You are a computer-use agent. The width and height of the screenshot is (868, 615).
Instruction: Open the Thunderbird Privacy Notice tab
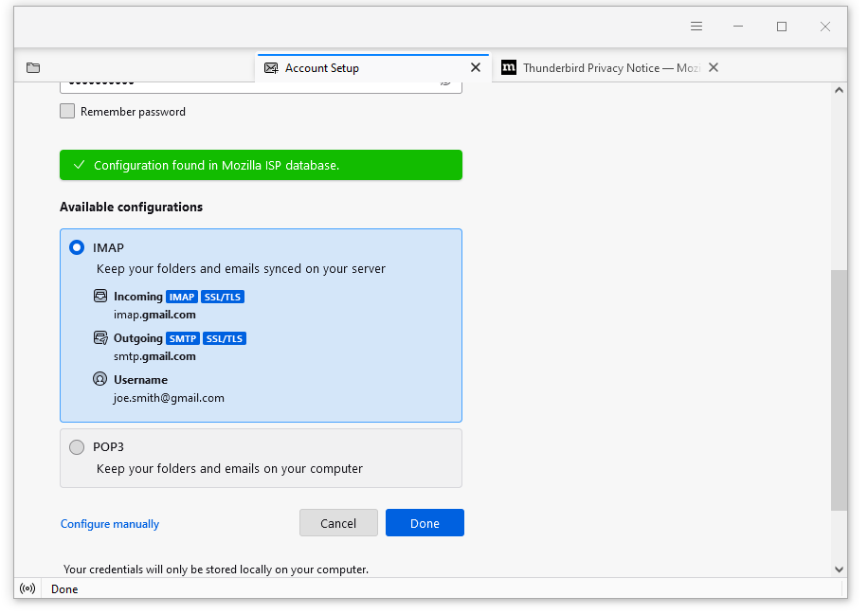click(x=606, y=67)
